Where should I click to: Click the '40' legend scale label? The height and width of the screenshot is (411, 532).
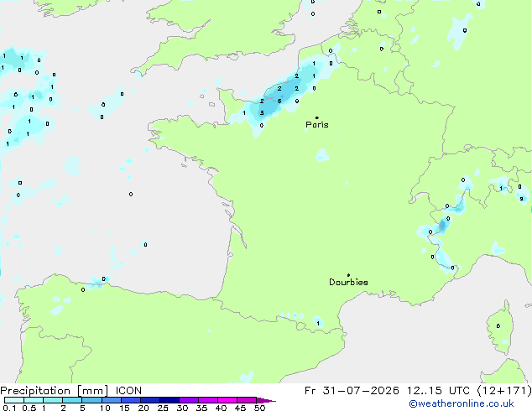coord(221,408)
